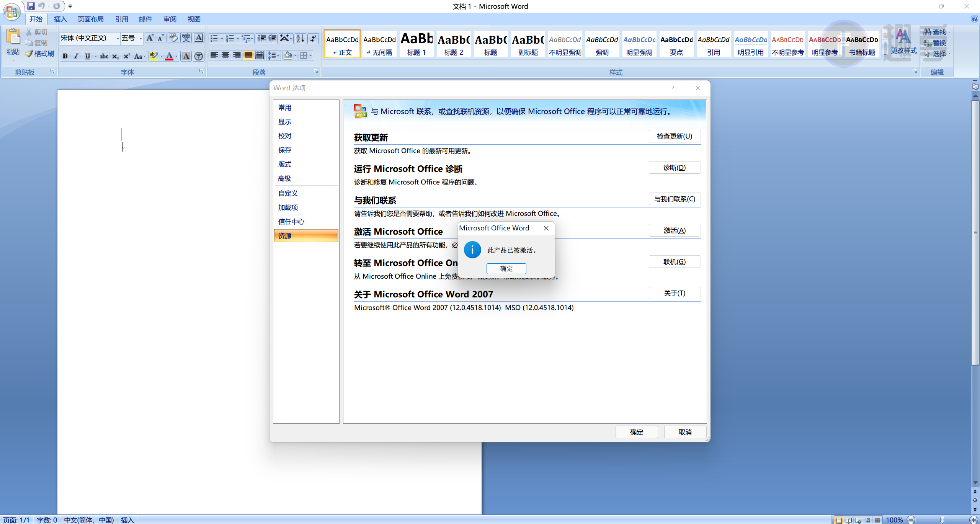Click the Increase Indent icon

(273, 38)
